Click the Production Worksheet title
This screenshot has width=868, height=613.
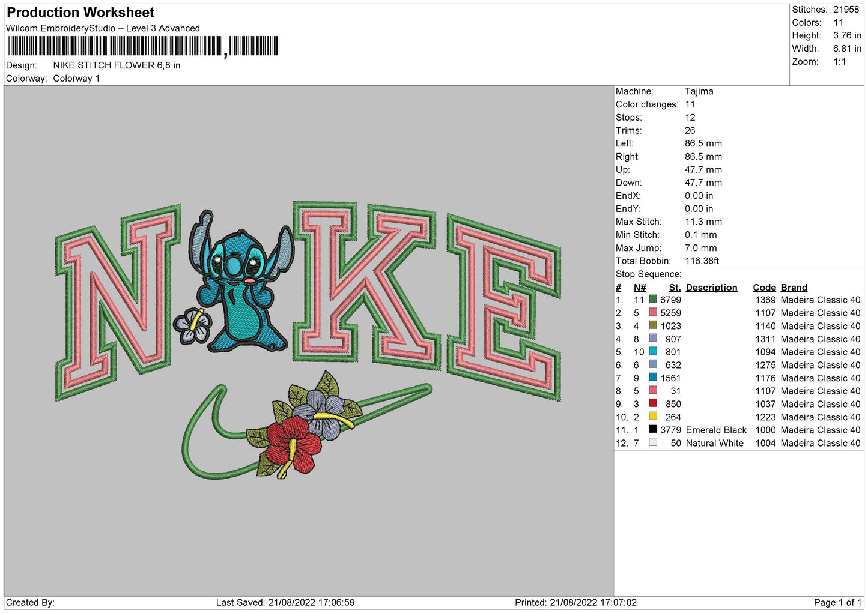(80, 13)
